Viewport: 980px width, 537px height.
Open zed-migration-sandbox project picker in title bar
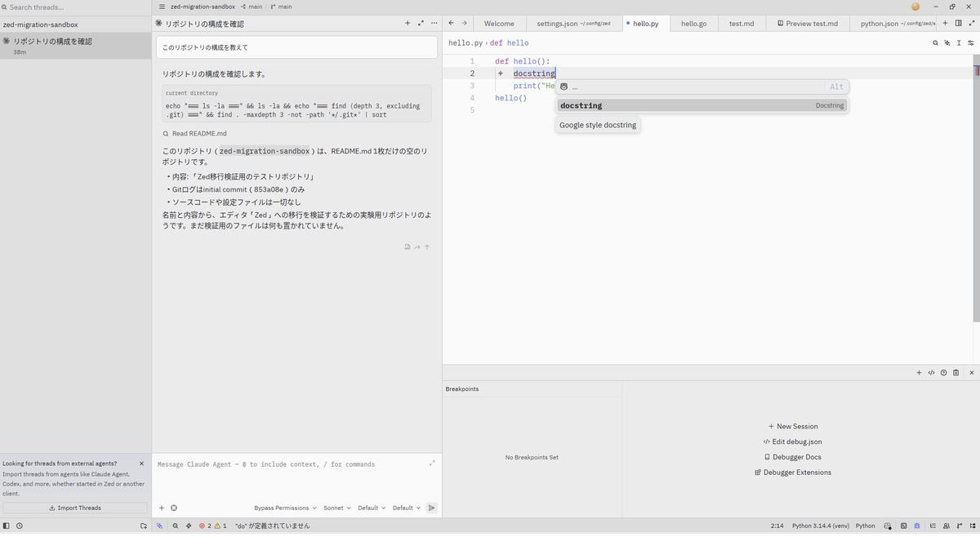tap(203, 7)
